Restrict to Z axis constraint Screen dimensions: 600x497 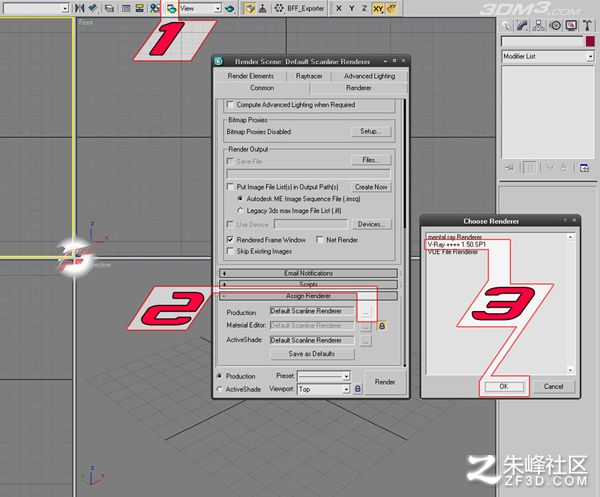tap(364, 8)
